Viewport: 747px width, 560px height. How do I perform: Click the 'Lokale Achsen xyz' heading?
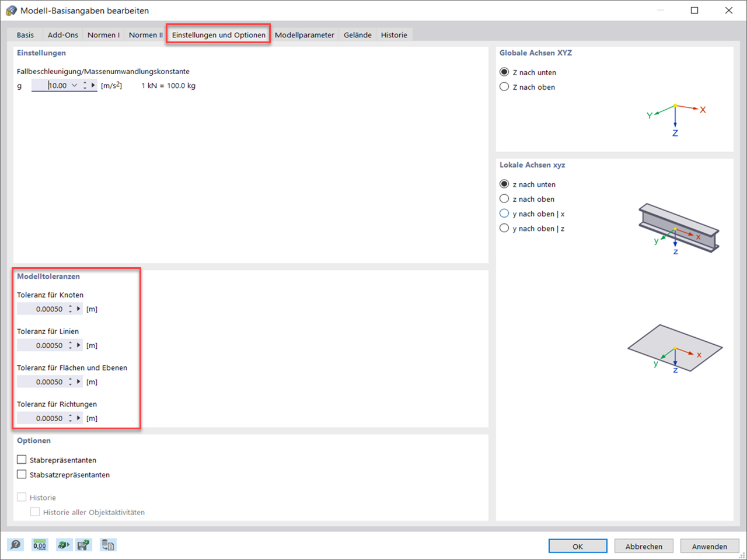[532, 164]
